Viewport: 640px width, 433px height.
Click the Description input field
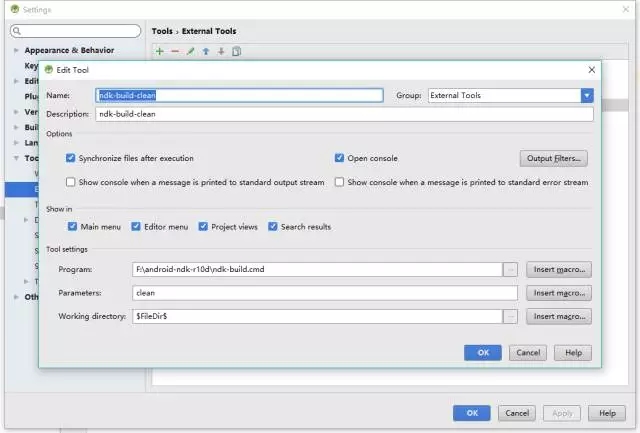(x=344, y=114)
